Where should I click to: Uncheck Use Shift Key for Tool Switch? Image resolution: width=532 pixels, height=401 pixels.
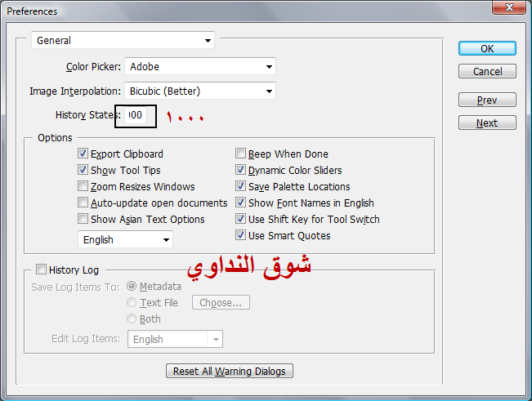(x=241, y=219)
